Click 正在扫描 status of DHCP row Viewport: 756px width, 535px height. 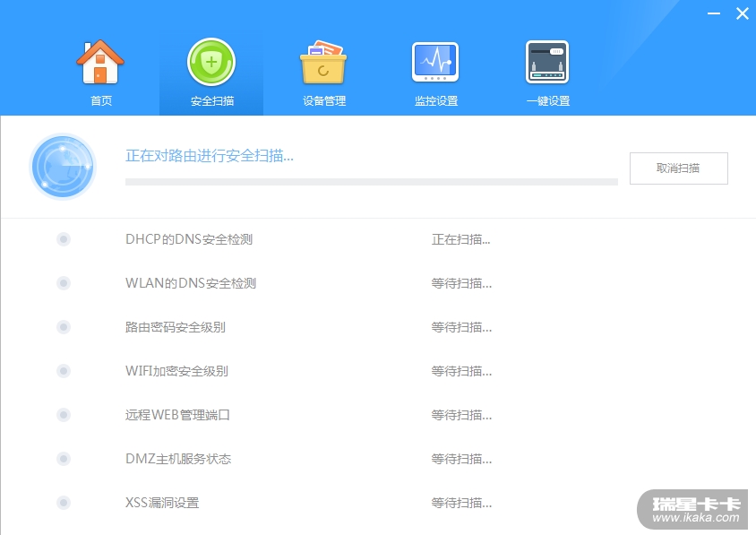click(x=461, y=239)
